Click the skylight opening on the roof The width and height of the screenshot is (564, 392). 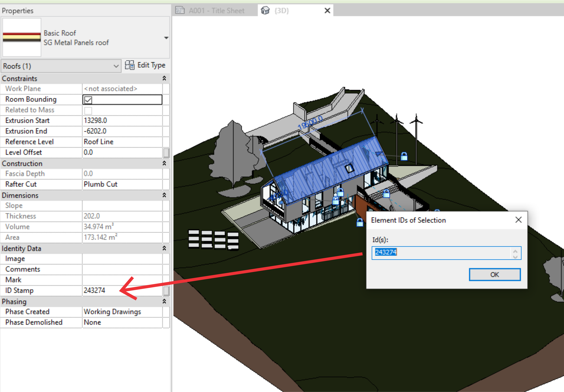tap(349, 168)
